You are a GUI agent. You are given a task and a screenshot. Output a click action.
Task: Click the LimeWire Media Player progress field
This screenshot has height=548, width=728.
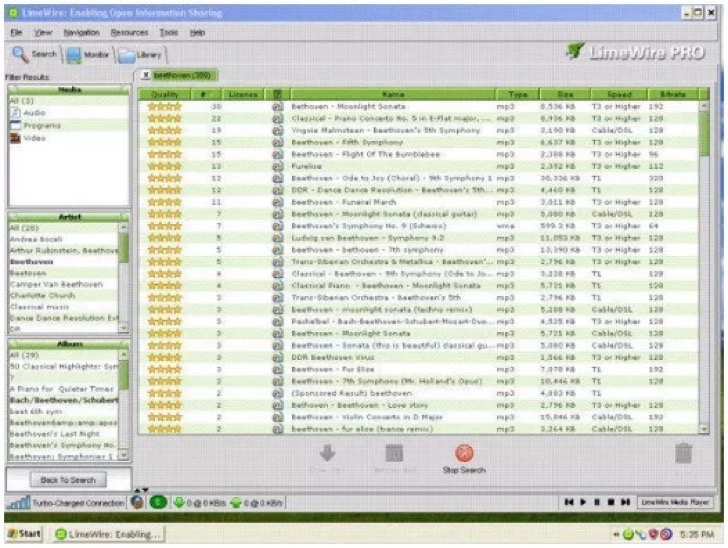click(676, 502)
